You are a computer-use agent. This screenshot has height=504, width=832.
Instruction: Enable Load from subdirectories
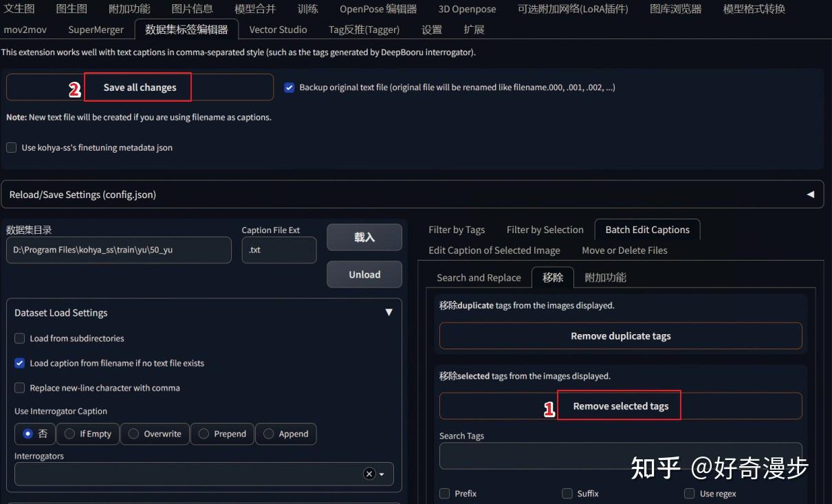click(19, 338)
